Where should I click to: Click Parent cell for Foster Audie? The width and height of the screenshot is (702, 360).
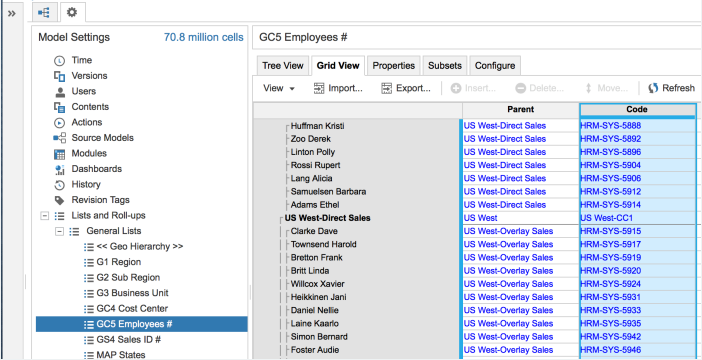(521, 350)
